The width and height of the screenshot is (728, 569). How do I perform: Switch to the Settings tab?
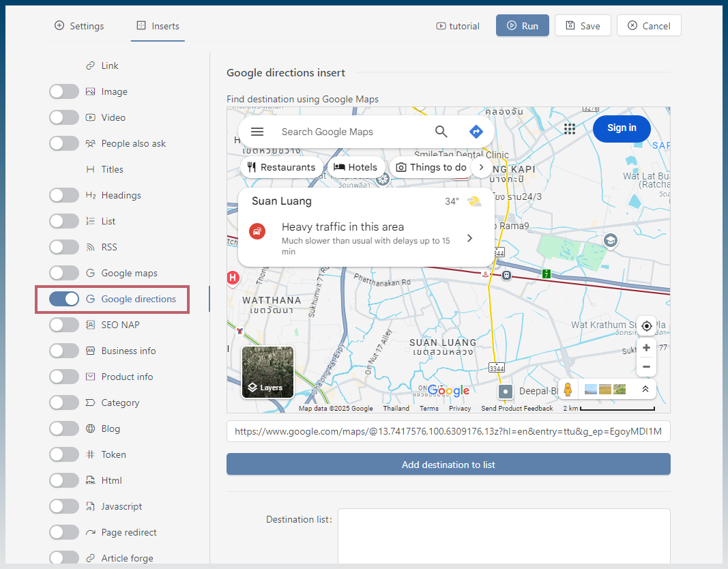click(79, 26)
